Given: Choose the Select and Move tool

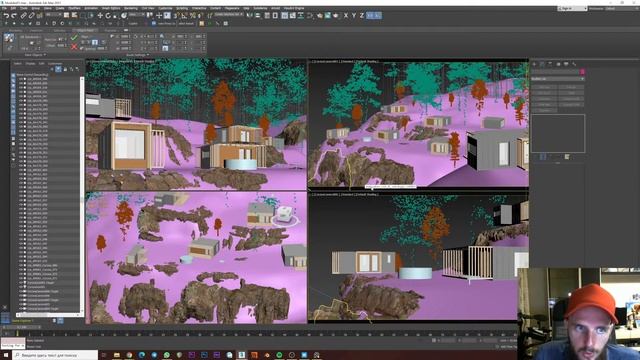Looking at the screenshot, I should 100,16.
